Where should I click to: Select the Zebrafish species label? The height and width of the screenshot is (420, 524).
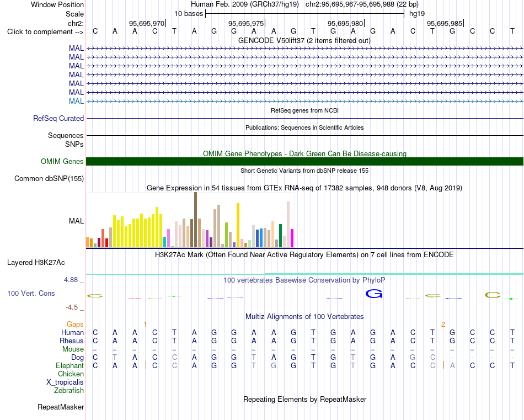point(69,390)
